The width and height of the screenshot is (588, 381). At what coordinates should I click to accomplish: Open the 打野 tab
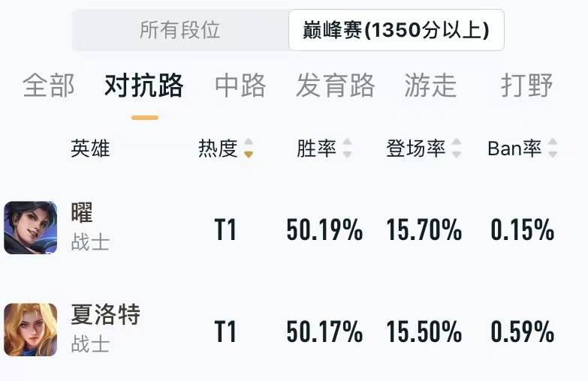click(x=526, y=85)
